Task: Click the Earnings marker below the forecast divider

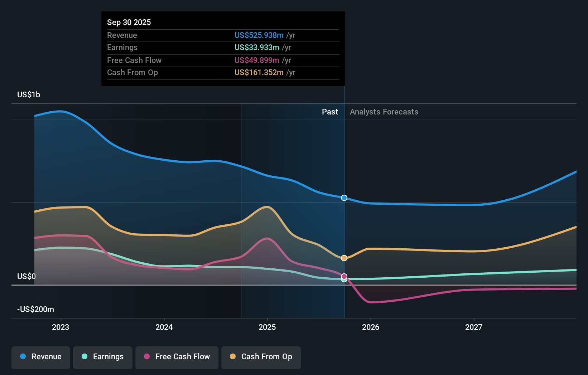Action: click(x=344, y=279)
